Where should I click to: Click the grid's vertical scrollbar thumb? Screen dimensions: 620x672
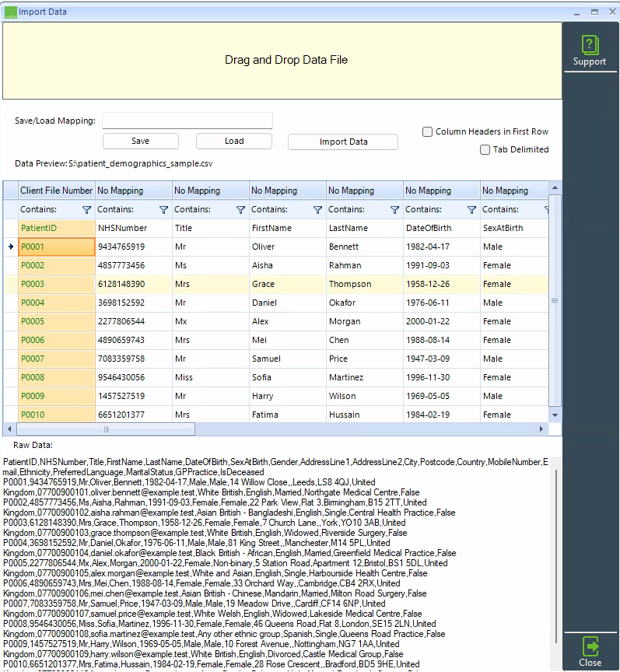(x=555, y=300)
